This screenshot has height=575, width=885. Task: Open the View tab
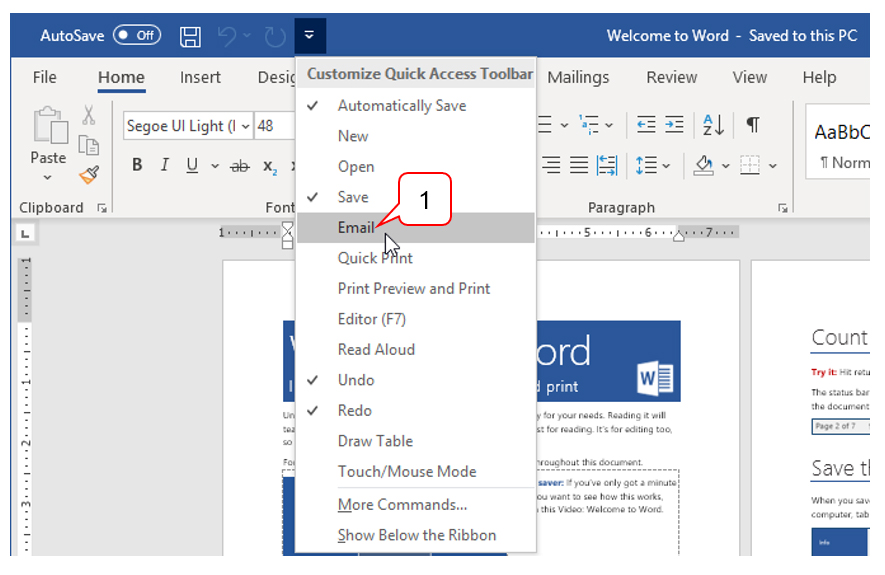(750, 77)
